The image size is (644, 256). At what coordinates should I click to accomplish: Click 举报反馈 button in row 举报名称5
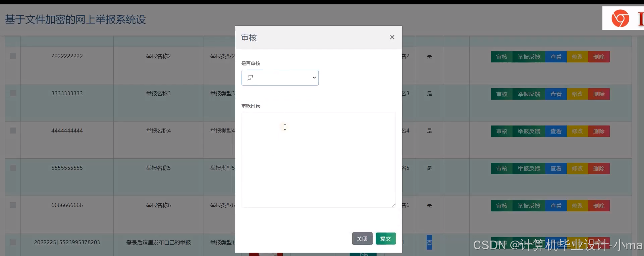coord(529,169)
